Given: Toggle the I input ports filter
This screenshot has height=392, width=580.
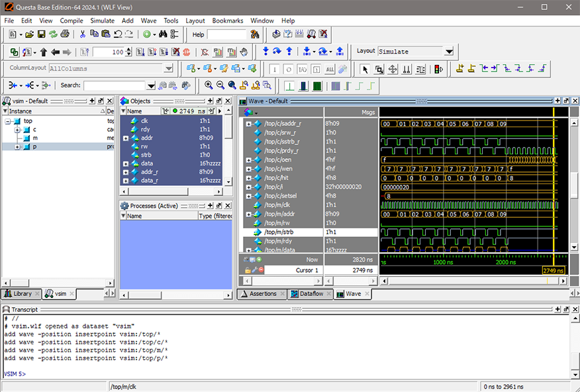Looking at the screenshot, I should 275,69.
